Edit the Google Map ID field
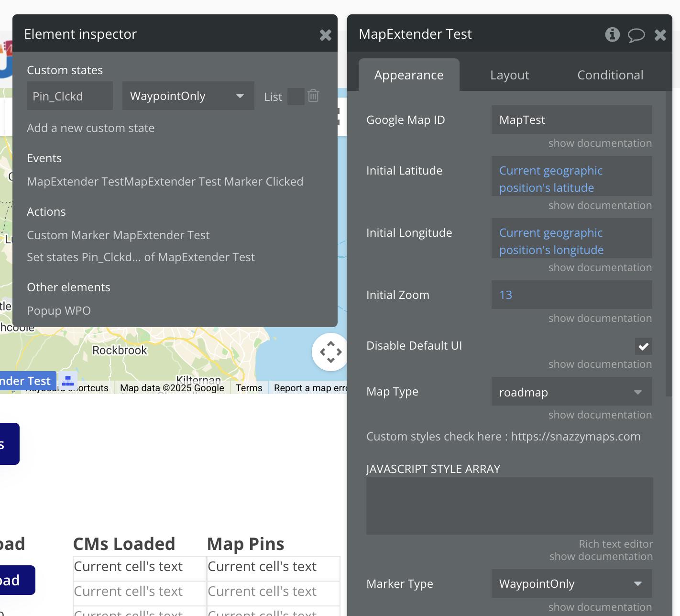 (572, 120)
